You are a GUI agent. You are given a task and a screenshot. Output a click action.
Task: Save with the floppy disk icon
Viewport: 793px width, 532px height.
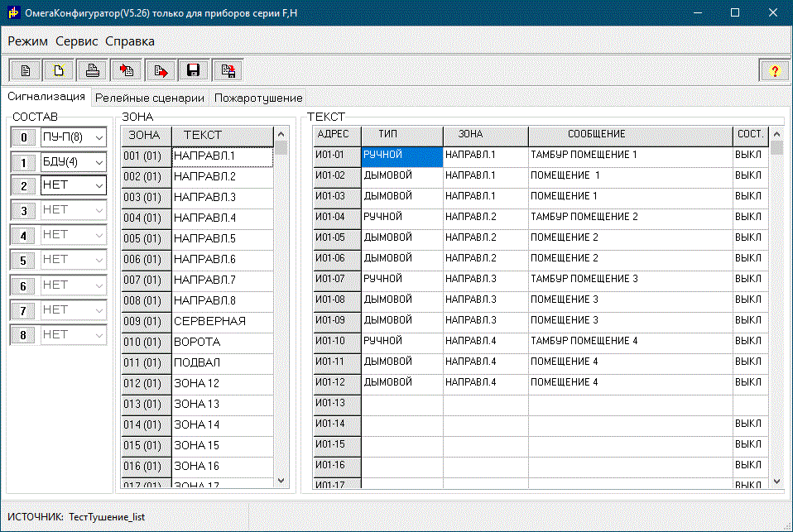click(194, 70)
